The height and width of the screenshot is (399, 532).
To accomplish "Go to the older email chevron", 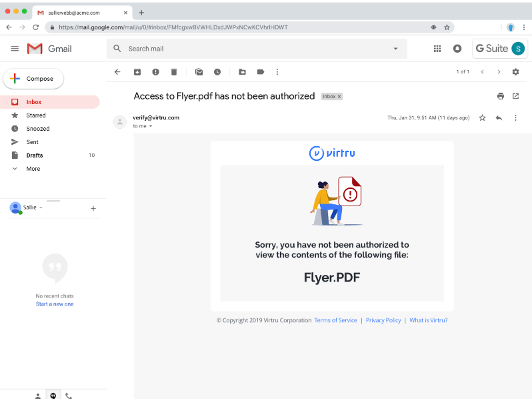I will tap(499, 72).
